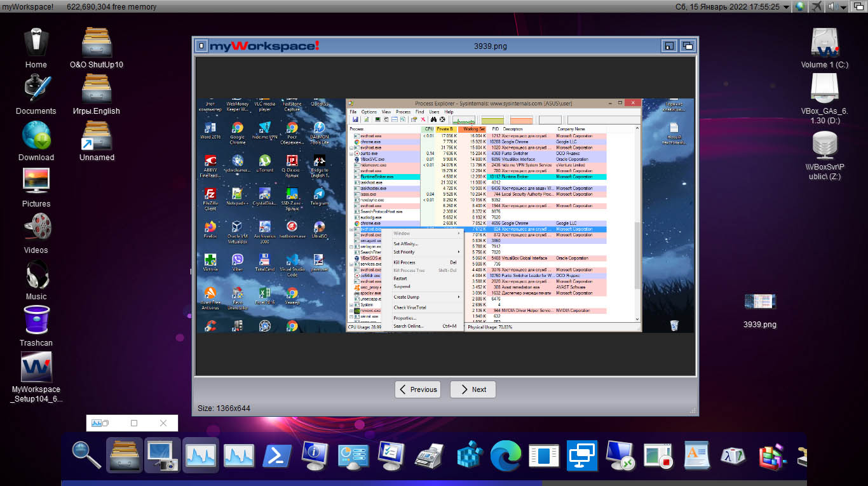Click the zoom gadget on 3939.png window
Image resolution: width=868 pixels, height=486 pixels.
click(x=668, y=46)
